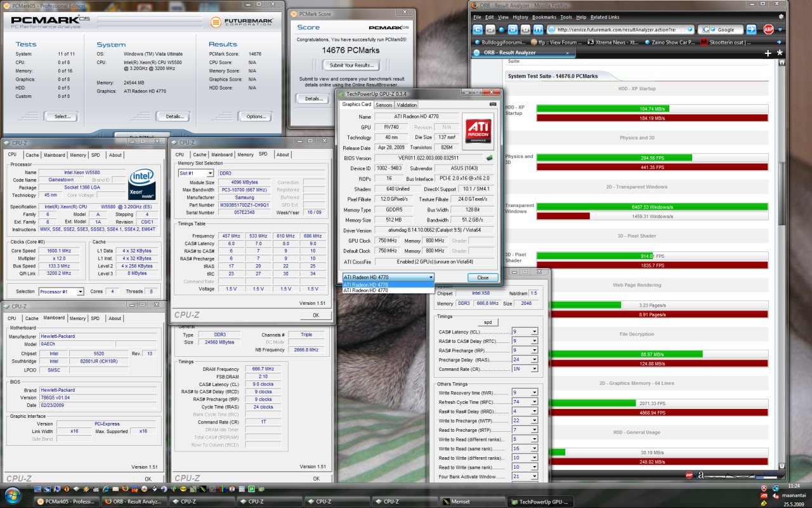
Task: Click the ATI icon in system tray
Action: point(764,496)
